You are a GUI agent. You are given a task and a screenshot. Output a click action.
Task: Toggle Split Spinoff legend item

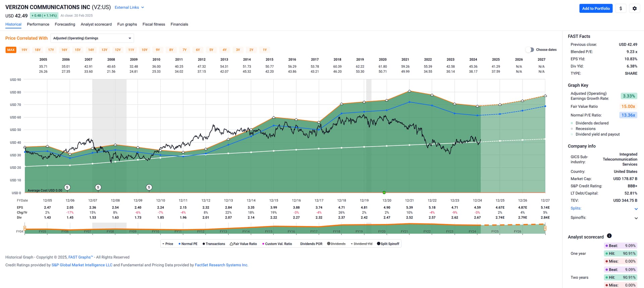(388, 244)
